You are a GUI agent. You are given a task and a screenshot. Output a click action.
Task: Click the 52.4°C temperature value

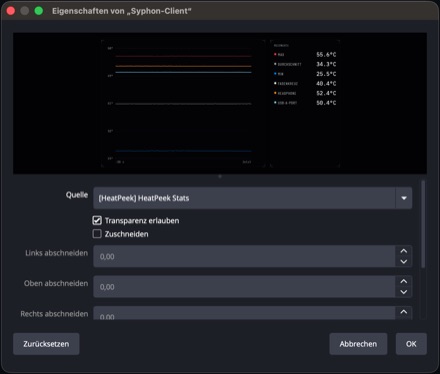[326, 93]
